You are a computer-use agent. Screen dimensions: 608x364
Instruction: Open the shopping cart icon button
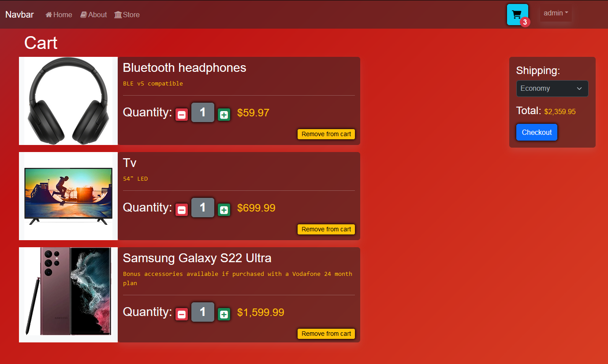click(517, 15)
